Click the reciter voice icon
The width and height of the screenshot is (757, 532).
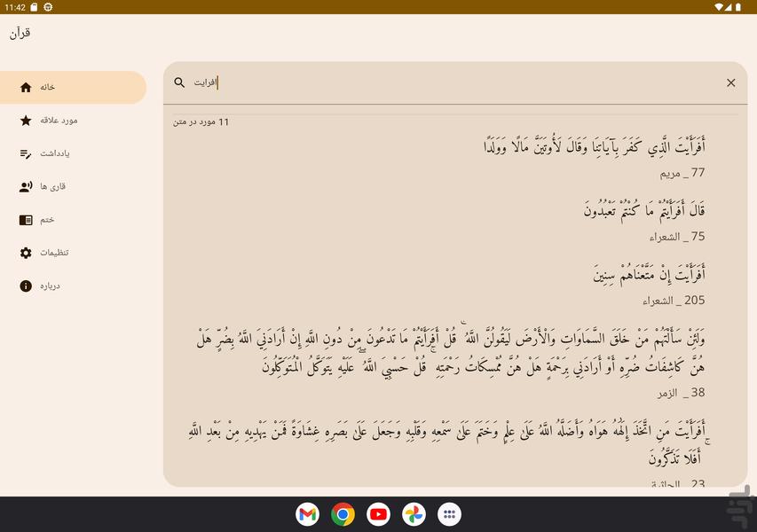[26, 187]
